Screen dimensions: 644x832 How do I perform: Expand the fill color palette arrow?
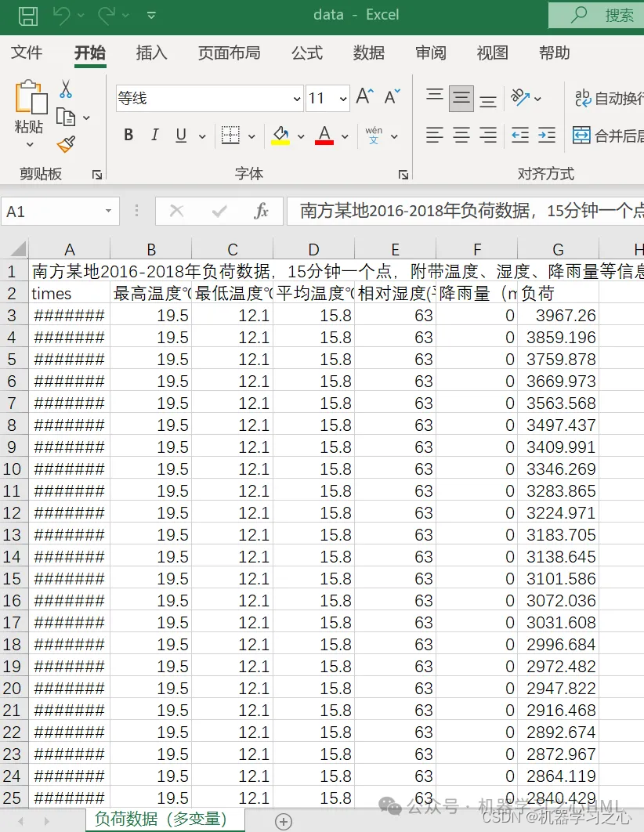pyautogui.click(x=301, y=136)
